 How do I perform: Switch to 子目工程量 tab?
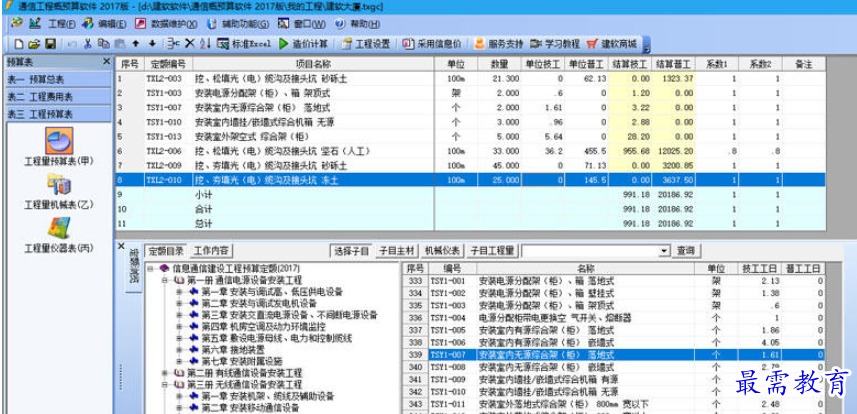coord(492,251)
